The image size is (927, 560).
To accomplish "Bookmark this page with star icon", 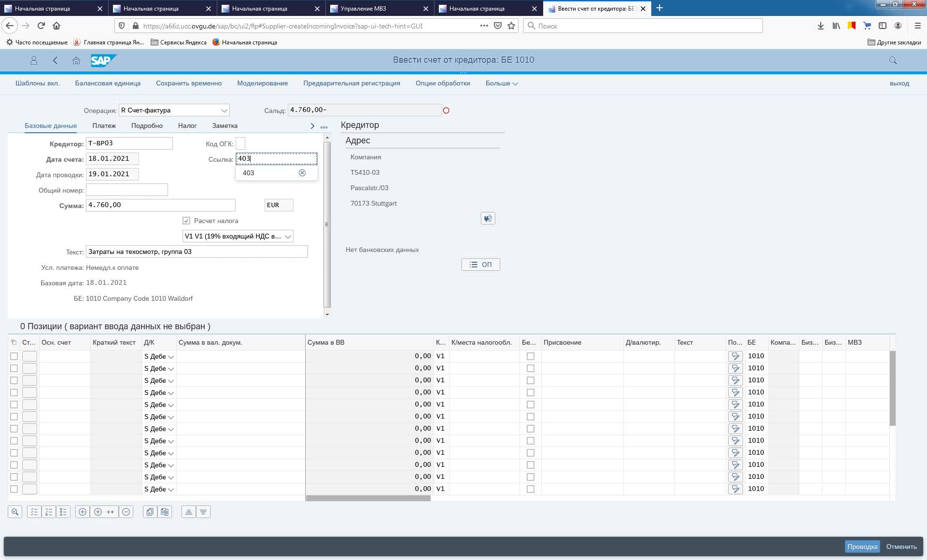I will [x=511, y=26].
